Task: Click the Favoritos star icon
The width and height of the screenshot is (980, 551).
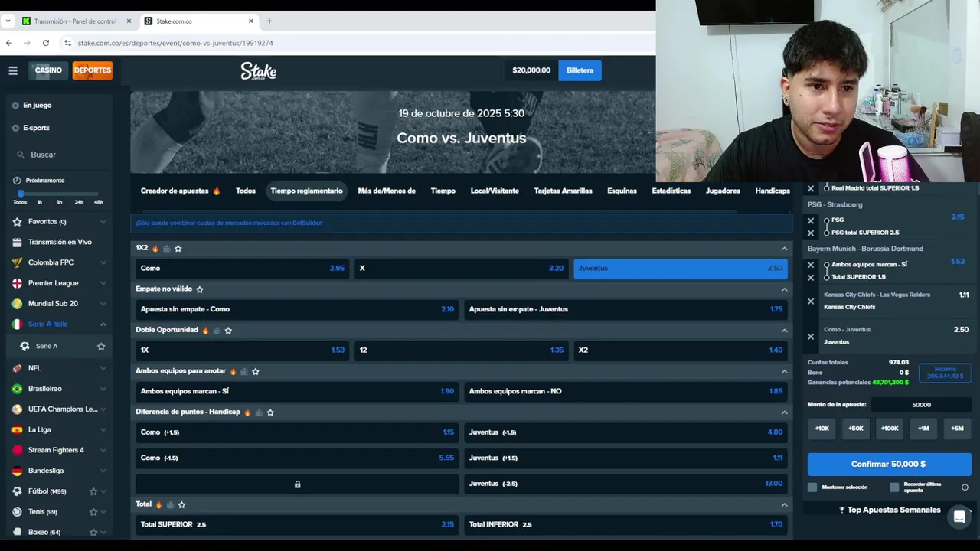Action: (x=17, y=222)
